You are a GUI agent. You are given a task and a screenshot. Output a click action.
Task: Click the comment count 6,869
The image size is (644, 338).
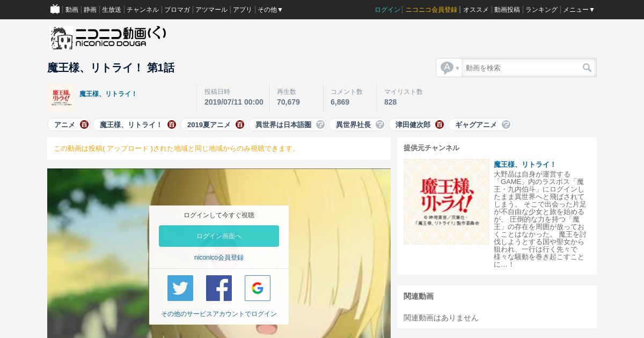[340, 102]
